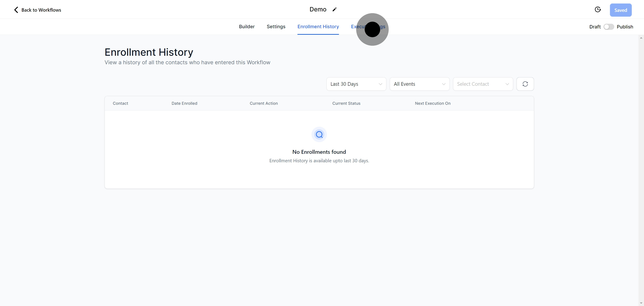Click the Publish label

click(x=625, y=27)
